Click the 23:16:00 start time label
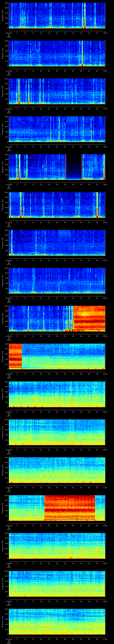Viewport: 114px width, 644px height. click(x=9, y=109)
